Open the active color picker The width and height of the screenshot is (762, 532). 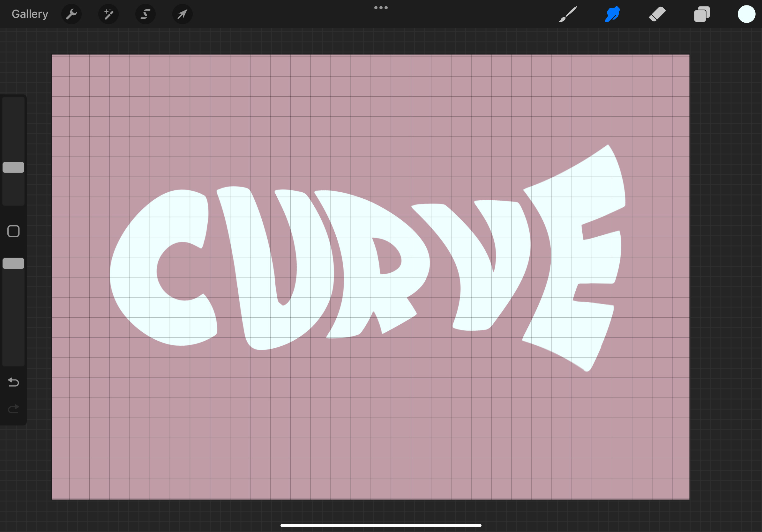pos(746,14)
